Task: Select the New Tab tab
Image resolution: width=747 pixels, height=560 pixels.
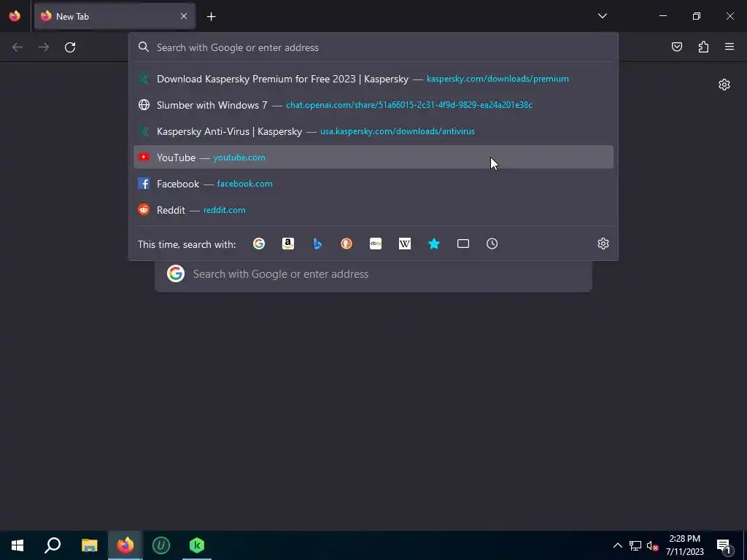Action: coord(115,16)
